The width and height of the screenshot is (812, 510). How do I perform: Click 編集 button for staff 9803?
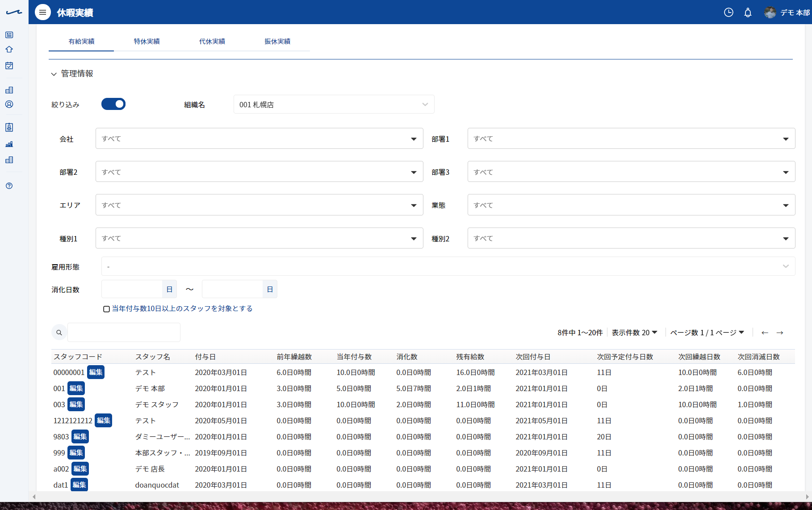[x=80, y=437]
